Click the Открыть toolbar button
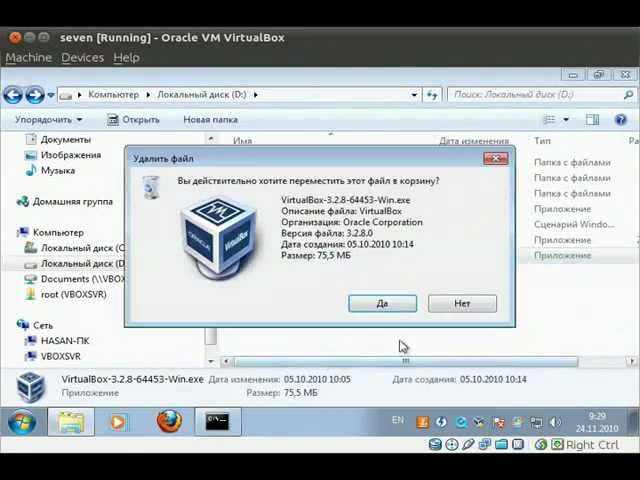This screenshot has height=480, width=640. tap(133, 120)
